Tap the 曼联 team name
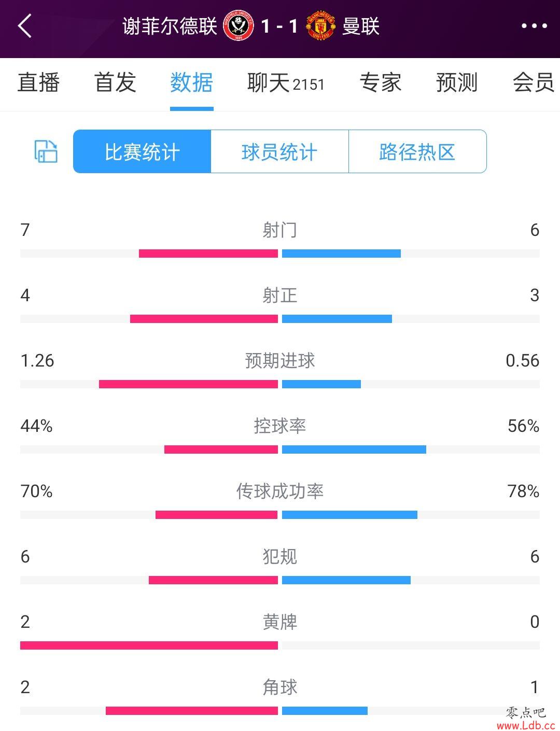560x731 pixels. click(361, 26)
